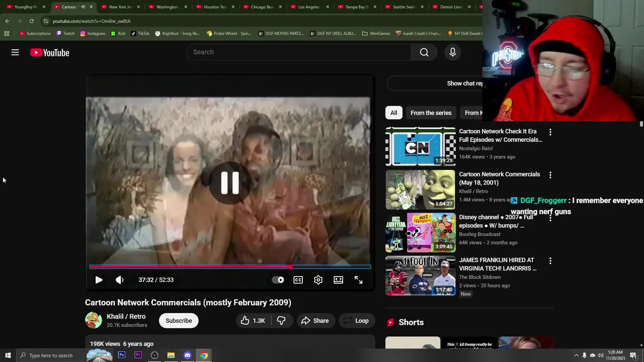This screenshot has width=644, height=362.
Task: Open the Instagram bookmark
Action: point(92,34)
